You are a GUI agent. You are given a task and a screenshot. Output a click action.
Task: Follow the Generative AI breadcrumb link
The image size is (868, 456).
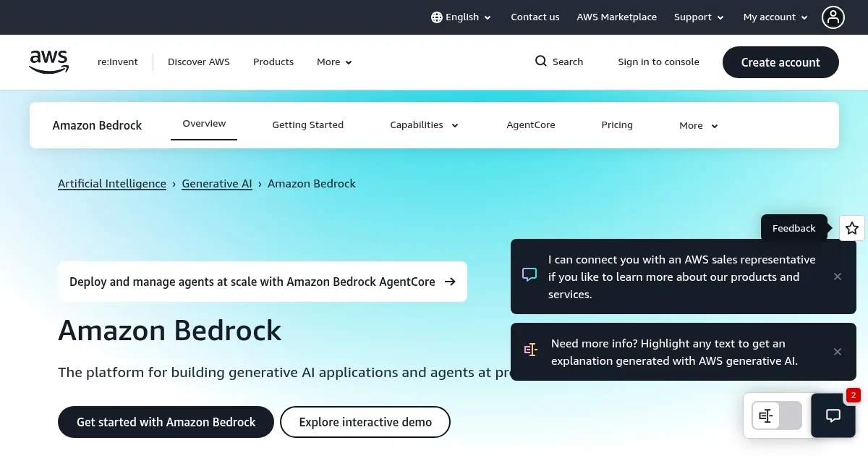217,183
